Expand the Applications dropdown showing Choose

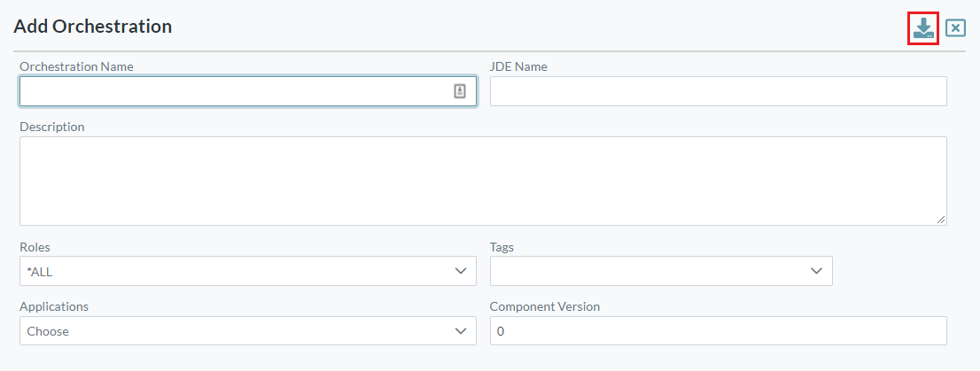239,331
